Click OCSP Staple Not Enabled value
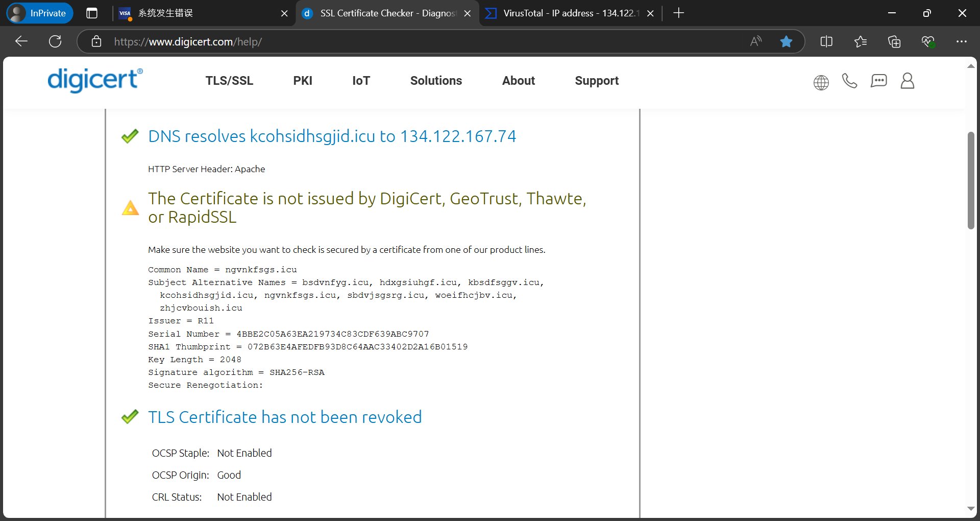The height and width of the screenshot is (521, 980). click(x=244, y=453)
